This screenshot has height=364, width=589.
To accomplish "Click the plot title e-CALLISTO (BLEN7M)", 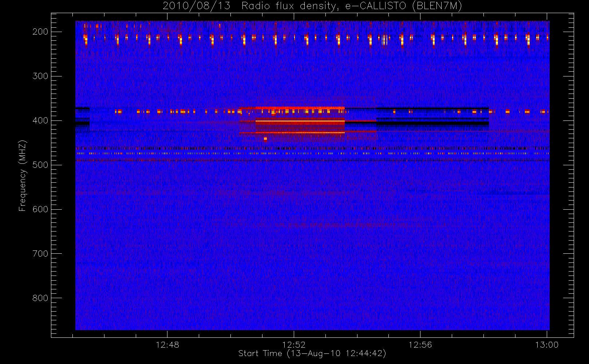I will (x=403, y=6).
